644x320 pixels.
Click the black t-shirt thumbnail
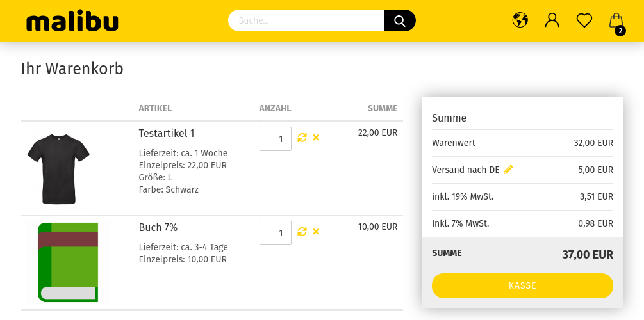tap(59, 168)
